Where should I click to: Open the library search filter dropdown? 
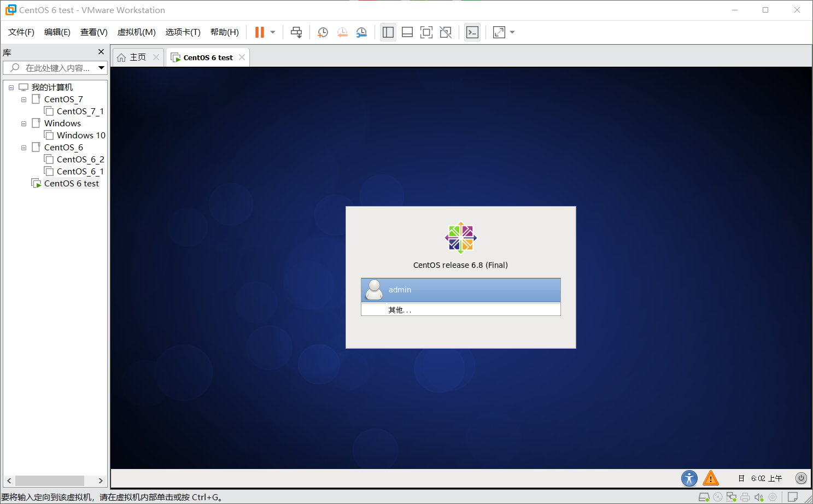click(x=101, y=68)
